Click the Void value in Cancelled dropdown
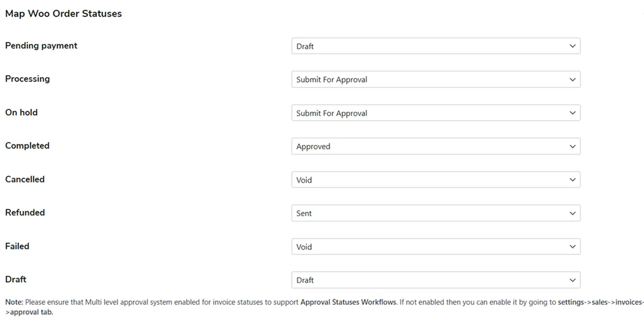This screenshot has height=322, width=644. 304,179
